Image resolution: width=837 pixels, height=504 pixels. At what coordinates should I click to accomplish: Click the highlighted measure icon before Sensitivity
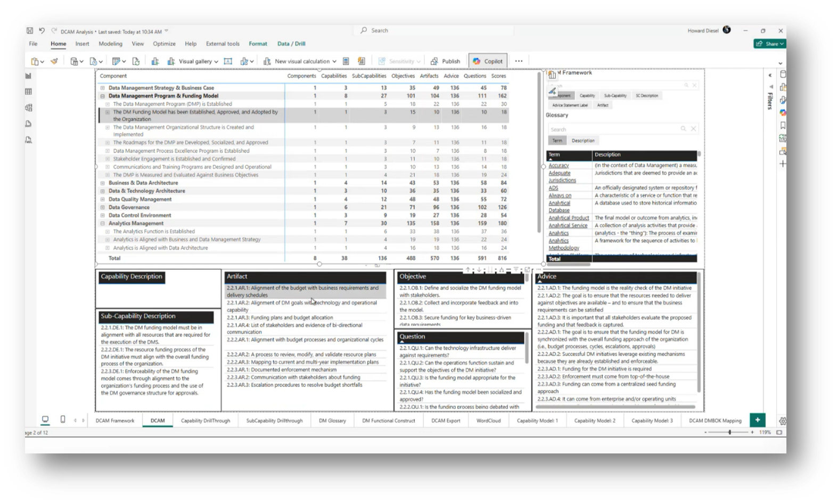tap(362, 61)
